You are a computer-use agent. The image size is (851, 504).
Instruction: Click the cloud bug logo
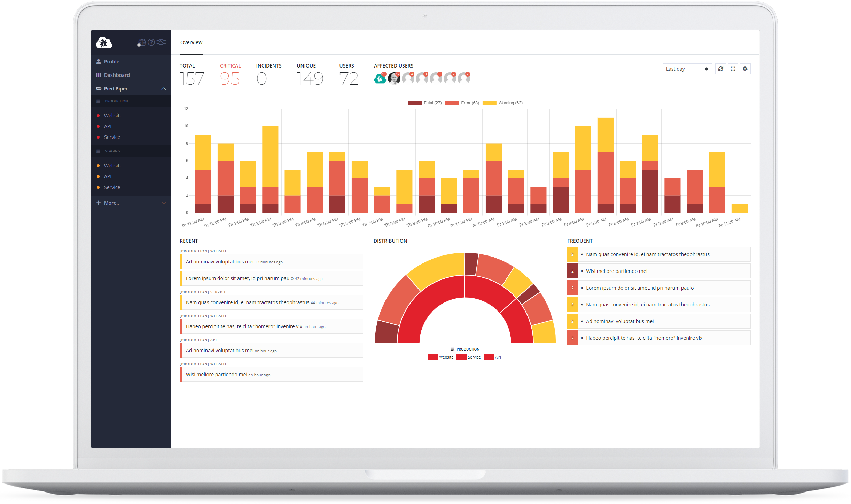pos(104,43)
